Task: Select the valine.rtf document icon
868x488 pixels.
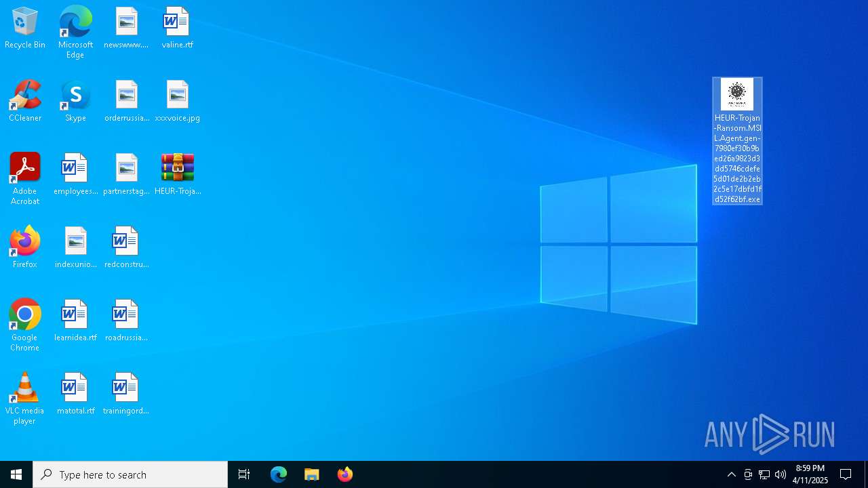Action: coord(177,28)
